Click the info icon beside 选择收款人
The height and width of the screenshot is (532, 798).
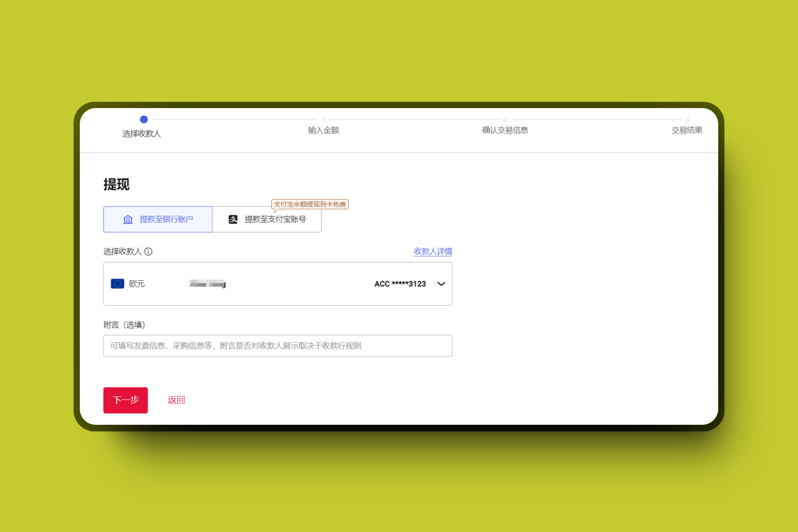(148, 251)
